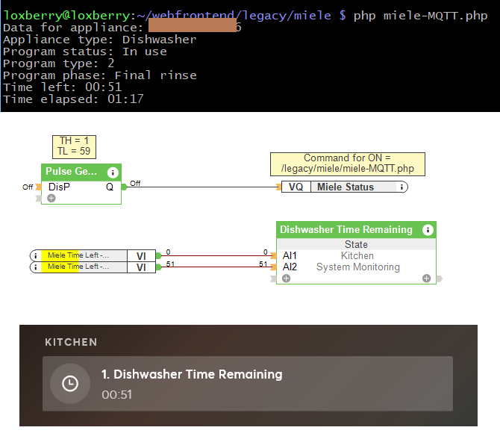Image resolution: width=500 pixels, height=448 pixels.
Task: Select AI1 input of Dishwasher Time Remaining
Action: 290,255
